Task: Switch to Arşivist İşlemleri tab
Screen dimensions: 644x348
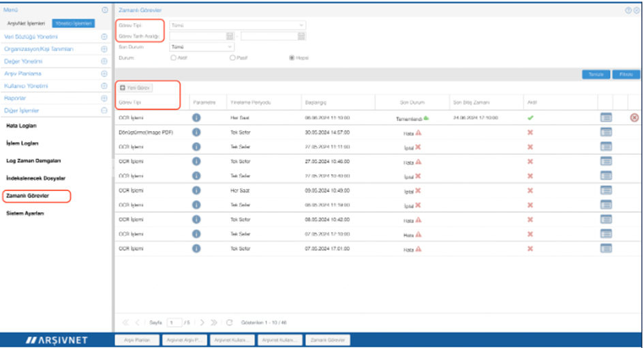Action: point(26,23)
